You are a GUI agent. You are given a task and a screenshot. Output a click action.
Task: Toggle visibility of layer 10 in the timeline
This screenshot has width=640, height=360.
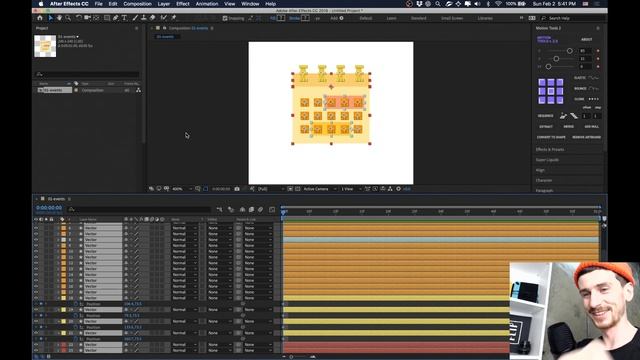[36, 251]
